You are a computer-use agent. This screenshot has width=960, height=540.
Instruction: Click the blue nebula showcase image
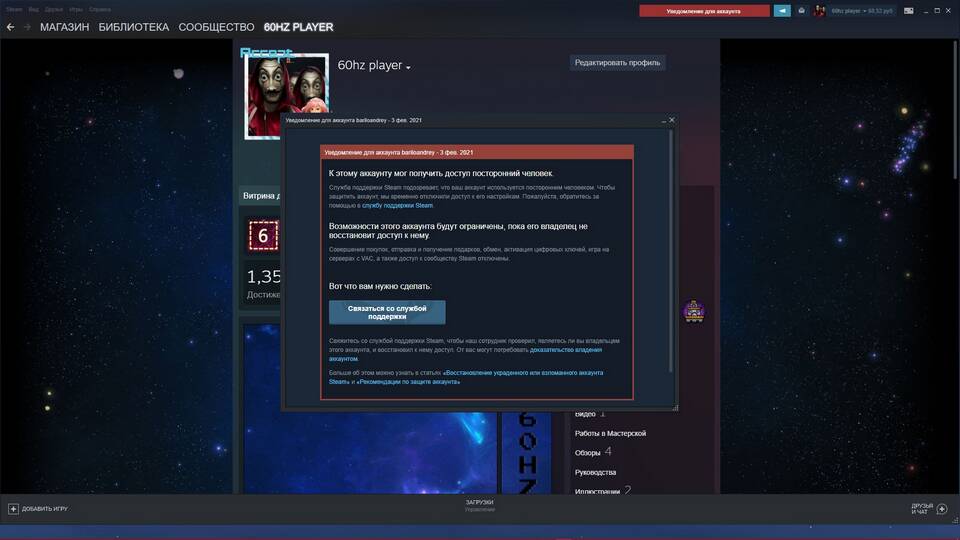point(370,452)
